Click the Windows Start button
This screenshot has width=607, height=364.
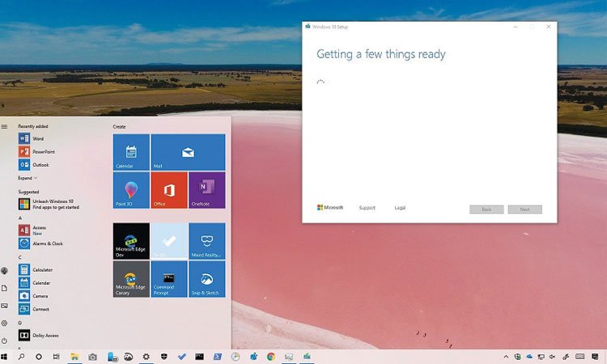[x=5, y=357]
